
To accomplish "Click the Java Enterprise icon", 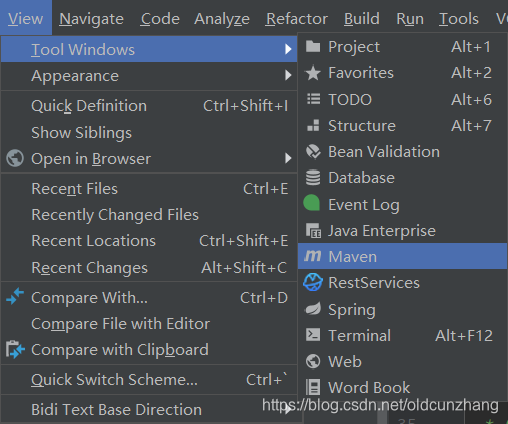I will tap(313, 231).
